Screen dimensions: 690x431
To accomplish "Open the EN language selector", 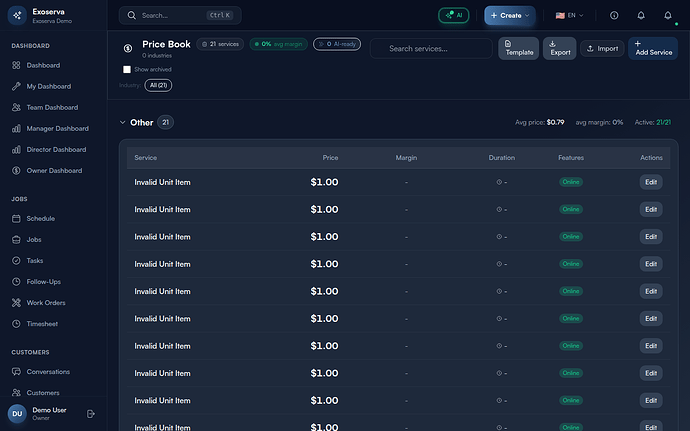I will tap(570, 15).
